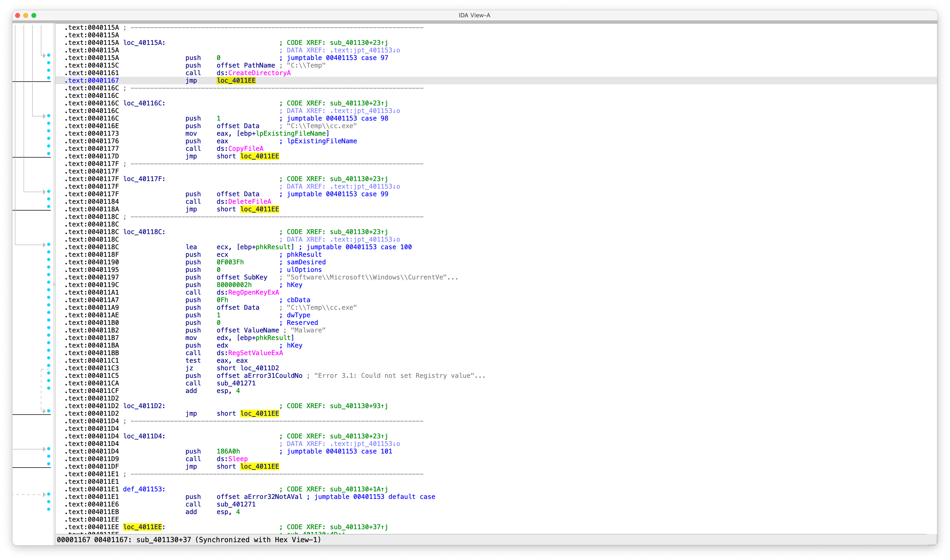Click the DeleteFileA import name
The width and height of the screenshot is (950, 560).
click(x=249, y=202)
